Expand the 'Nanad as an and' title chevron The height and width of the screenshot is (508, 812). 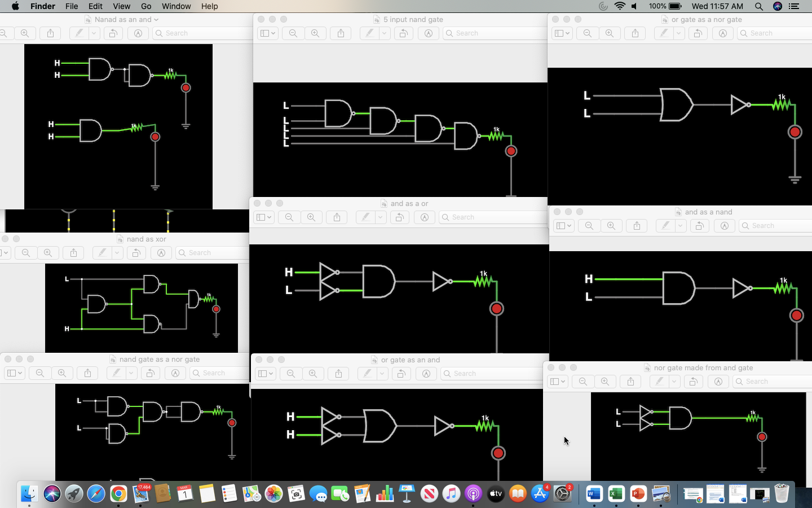pos(156,20)
